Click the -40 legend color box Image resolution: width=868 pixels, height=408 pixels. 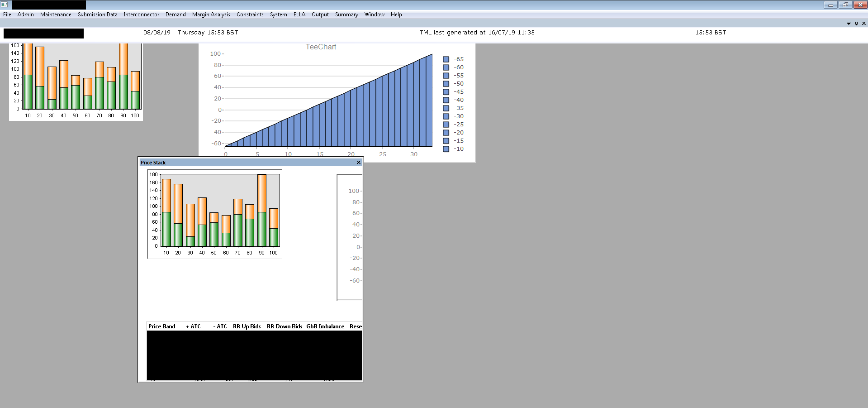pos(446,100)
